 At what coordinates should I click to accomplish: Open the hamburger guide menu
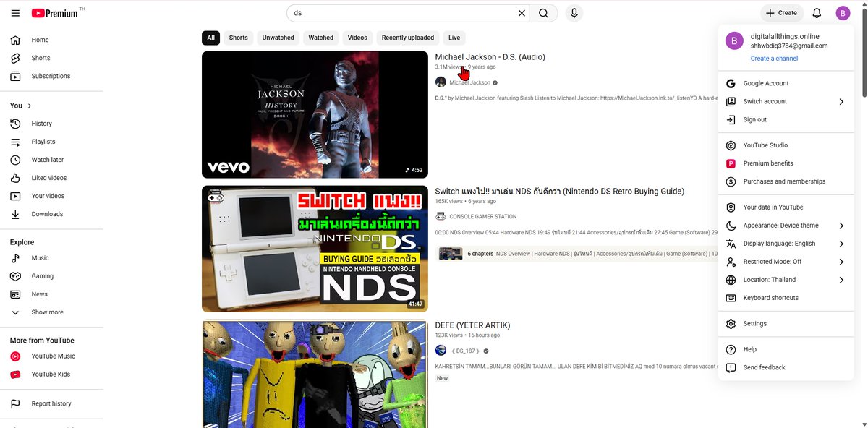(x=14, y=13)
